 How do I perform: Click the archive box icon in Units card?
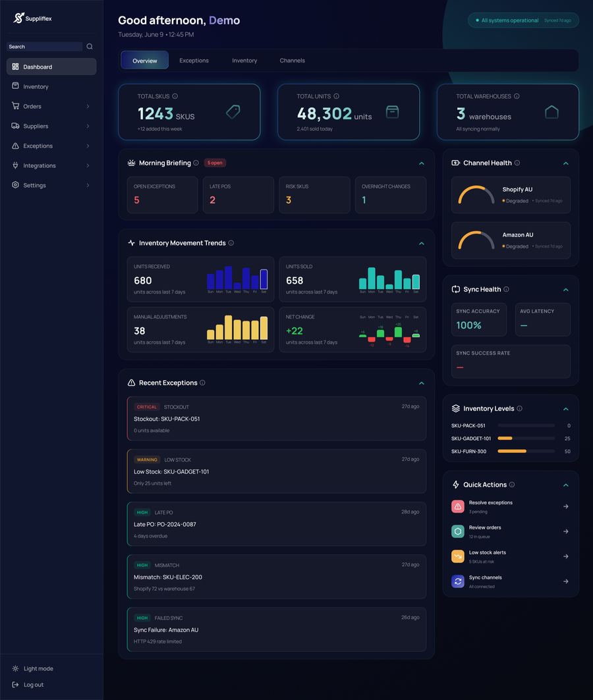pyautogui.click(x=392, y=111)
